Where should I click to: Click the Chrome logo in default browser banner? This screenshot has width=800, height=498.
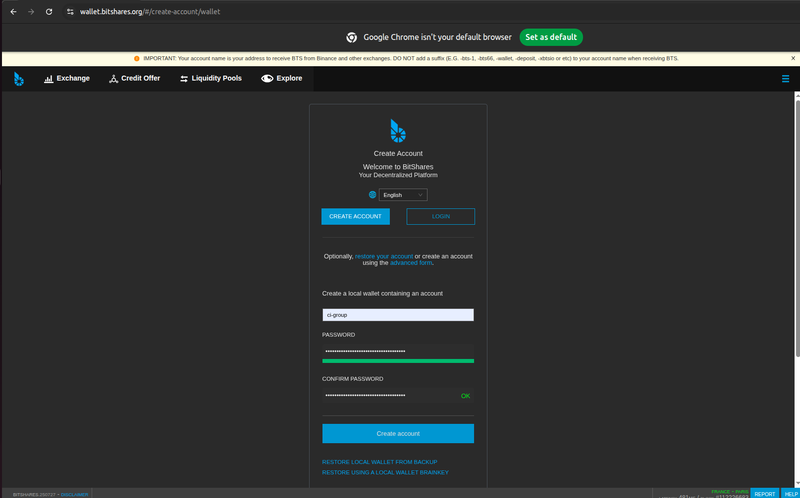pyautogui.click(x=352, y=37)
